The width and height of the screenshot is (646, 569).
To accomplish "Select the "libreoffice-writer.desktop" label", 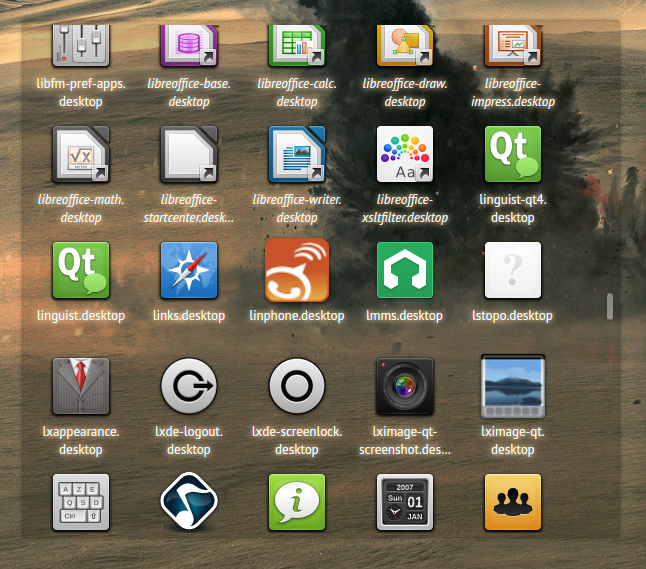I will pos(297,208).
